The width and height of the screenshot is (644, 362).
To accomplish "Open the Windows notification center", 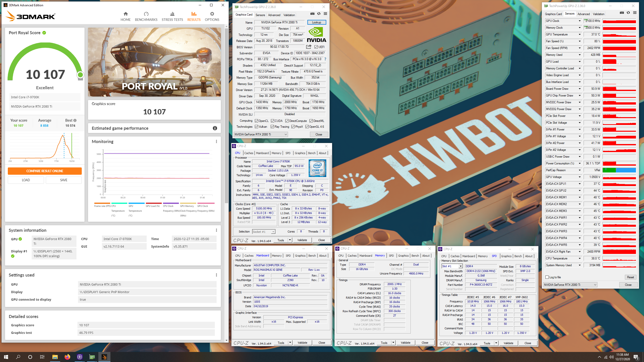I will pyautogui.click(x=636, y=357).
